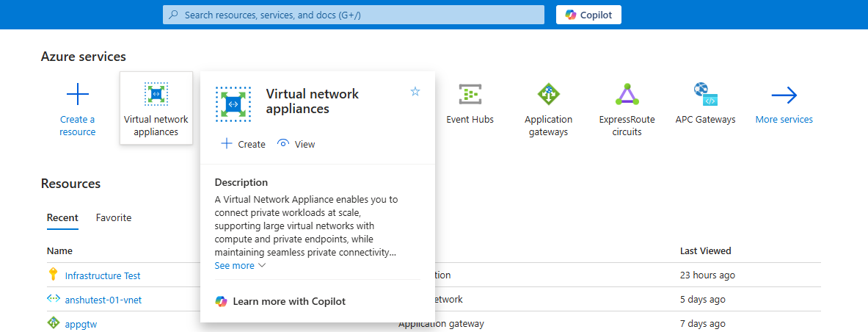Image resolution: width=868 pixels, height=332 pixels.
Task: Expand the See more description chevron
Action: tap(263, 265)
